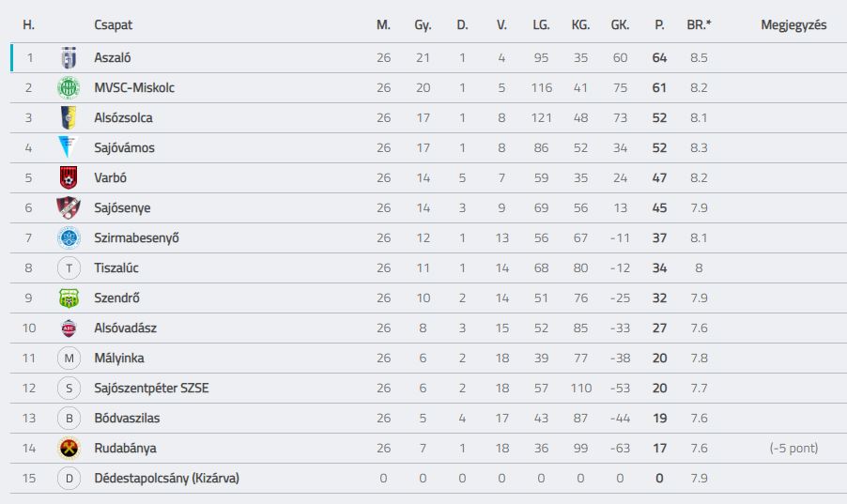Select the Tiszalúc placeholder T circle

[69, 267]
